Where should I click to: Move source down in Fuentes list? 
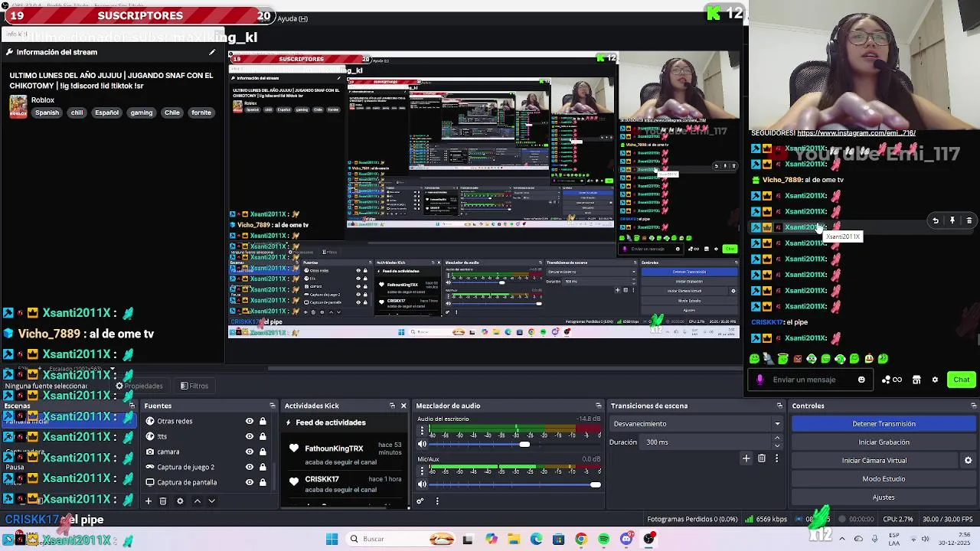[x=211, y=501]
